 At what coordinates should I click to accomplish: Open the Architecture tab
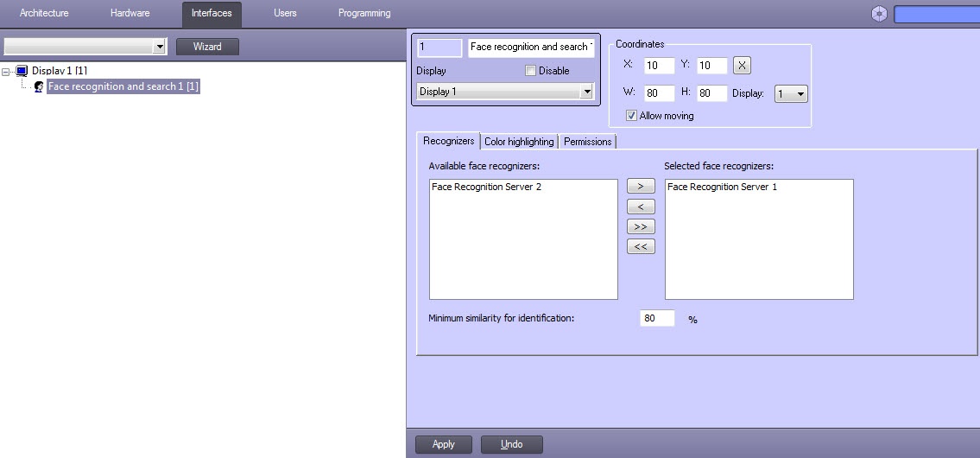pyautogui.click(x=44, y=13)
